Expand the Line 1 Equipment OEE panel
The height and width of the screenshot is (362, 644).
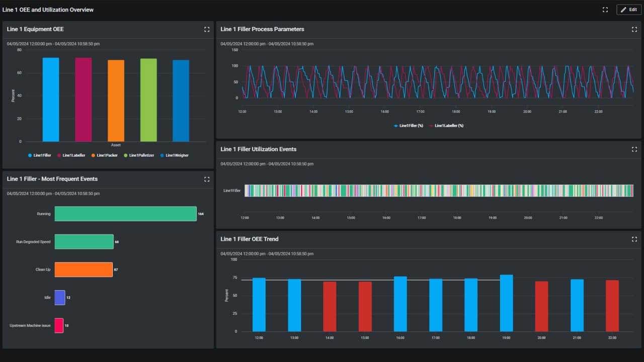(x=207, y=29)
